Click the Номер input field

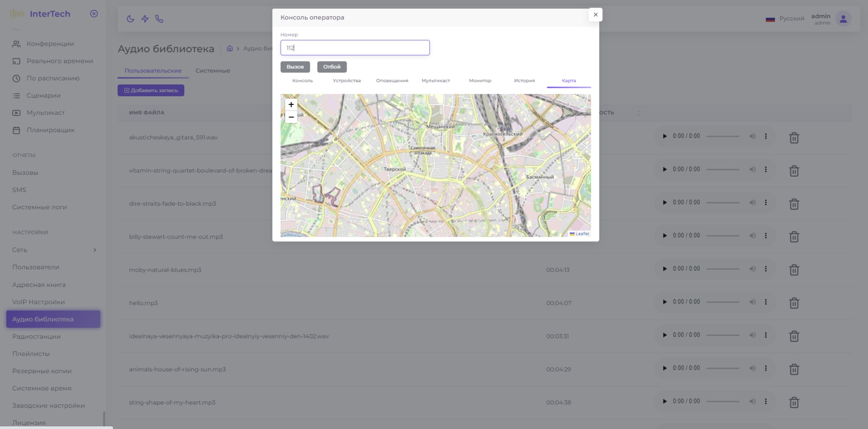coord(355,48)
